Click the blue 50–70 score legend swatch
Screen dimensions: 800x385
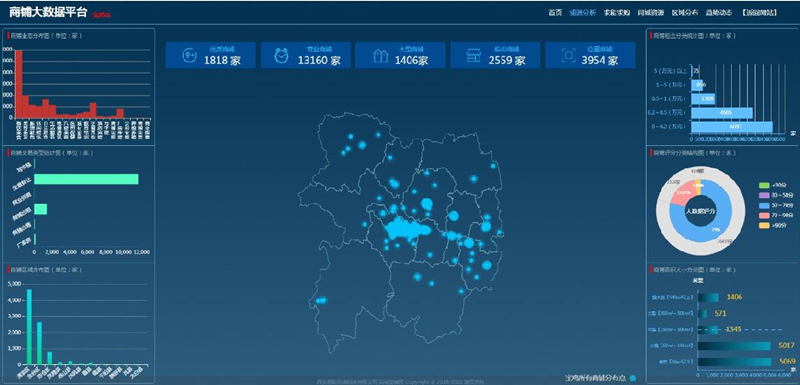pyautogui.click(x=764, y=205)
